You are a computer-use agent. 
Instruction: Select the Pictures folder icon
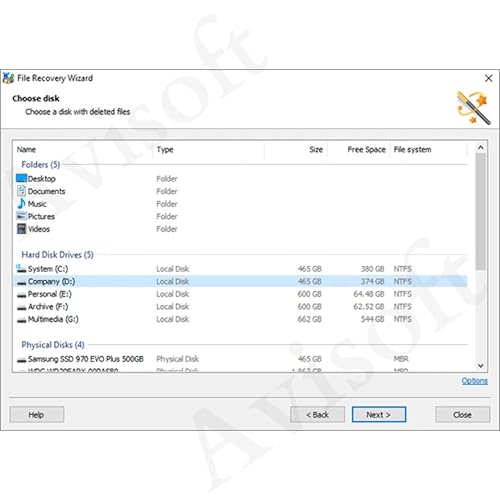click(21, 216)
